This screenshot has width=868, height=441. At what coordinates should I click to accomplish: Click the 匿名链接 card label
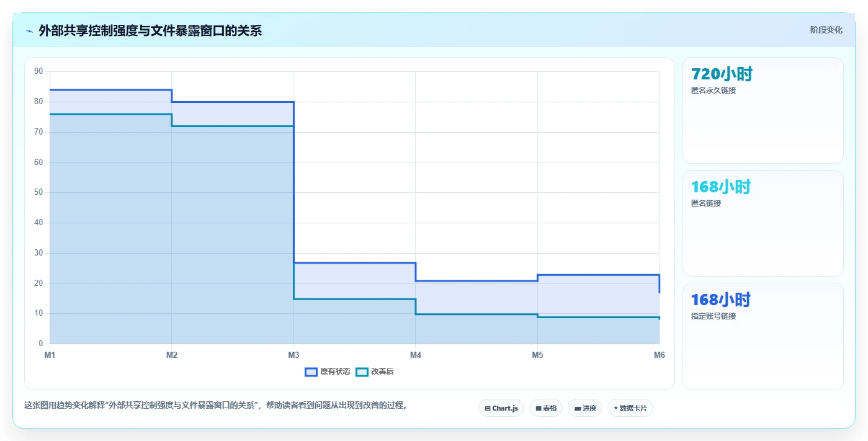[706, 203]
